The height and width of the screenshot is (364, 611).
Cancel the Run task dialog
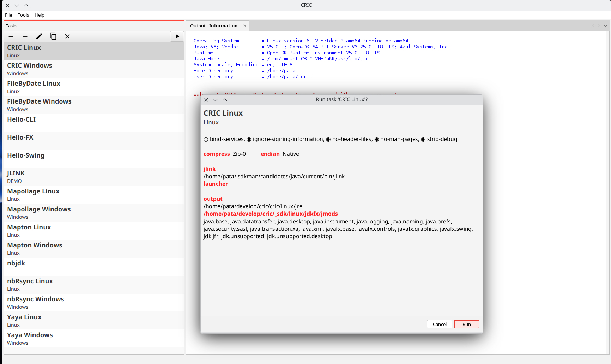coord(440,324)
